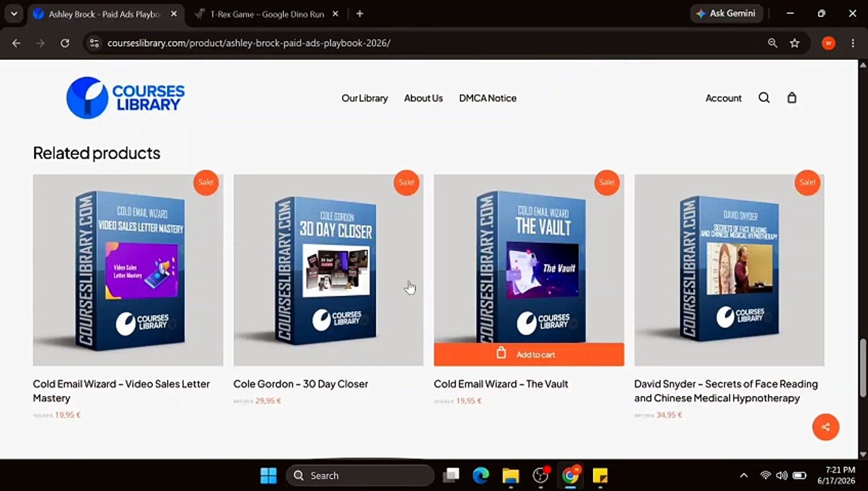The height and width of the screenshot is (491, 868).
Task: Open the Courses Library logo homepage
Action: pos(125,98)
